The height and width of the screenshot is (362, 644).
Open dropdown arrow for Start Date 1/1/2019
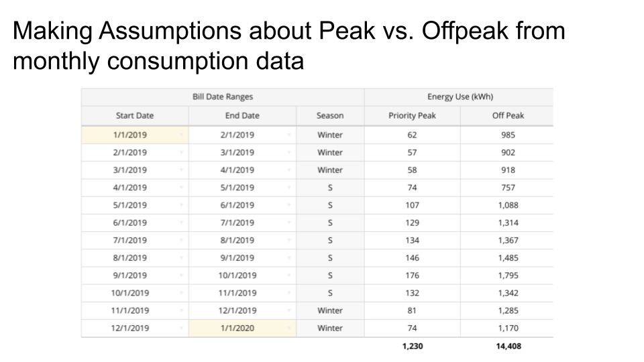(181, 135)
